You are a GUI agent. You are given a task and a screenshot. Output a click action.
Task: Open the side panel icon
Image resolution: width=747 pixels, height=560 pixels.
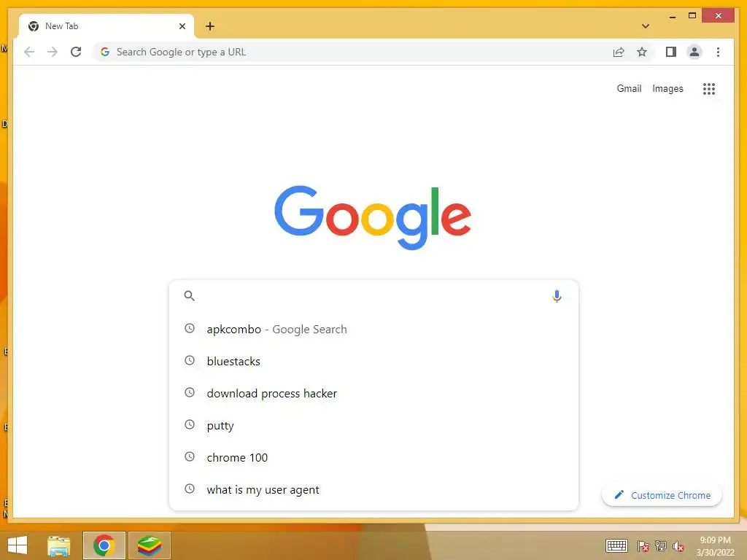pyautogui.click(x=671, y=52)
